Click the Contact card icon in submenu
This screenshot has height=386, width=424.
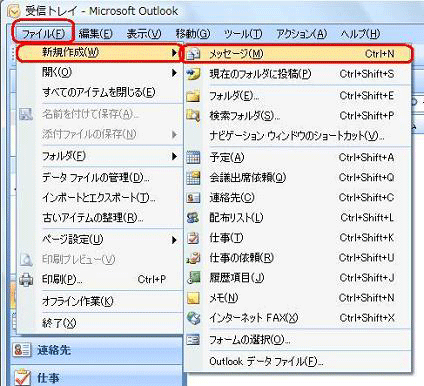(193, 198)
